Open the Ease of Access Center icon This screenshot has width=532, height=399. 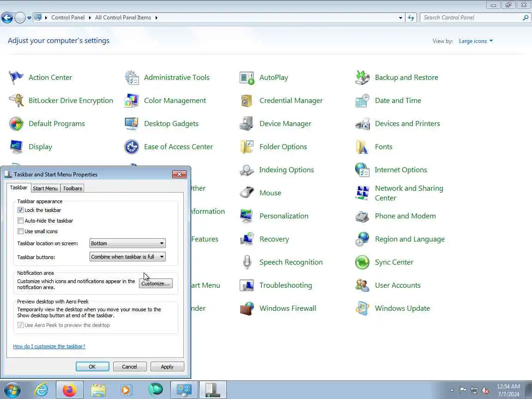132,147
